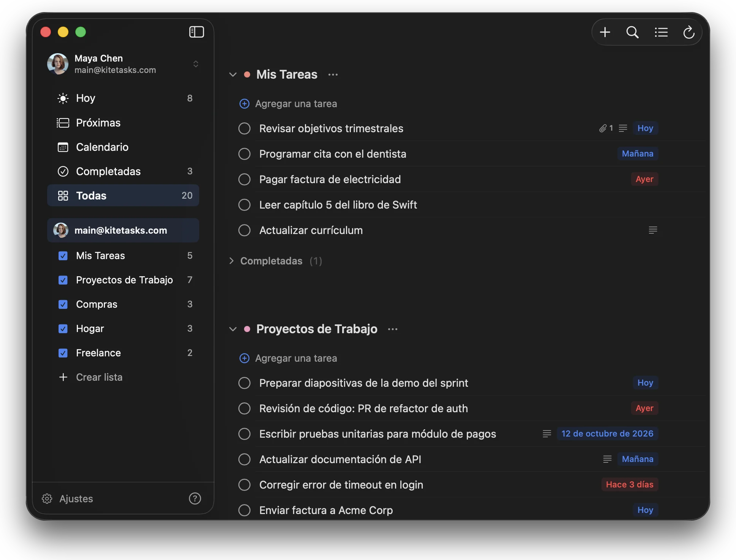Complete task Corregir error de timeout en login
736x560 pixels.
coord(244,485)
